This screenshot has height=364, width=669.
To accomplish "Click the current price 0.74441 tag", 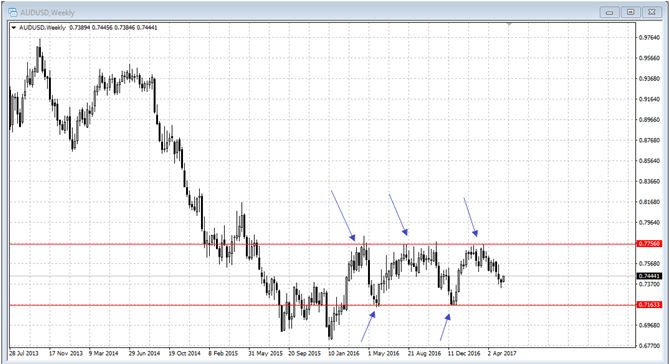I will coord(649,276).
